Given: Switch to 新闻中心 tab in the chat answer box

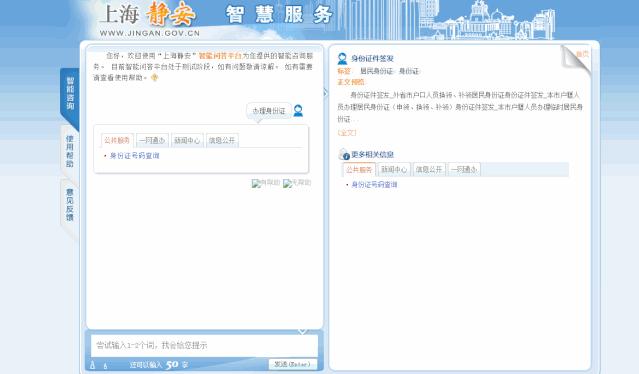Looking at the screenshot, I should 187,140.
